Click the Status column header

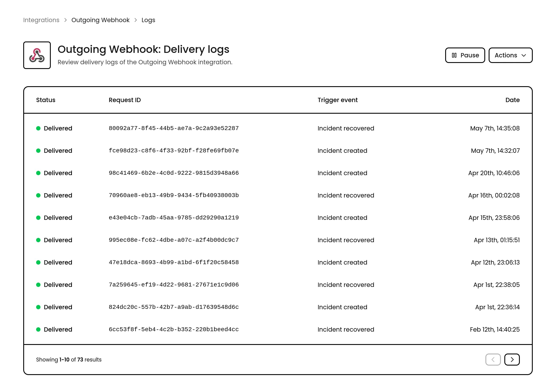(x=46, y=100)
